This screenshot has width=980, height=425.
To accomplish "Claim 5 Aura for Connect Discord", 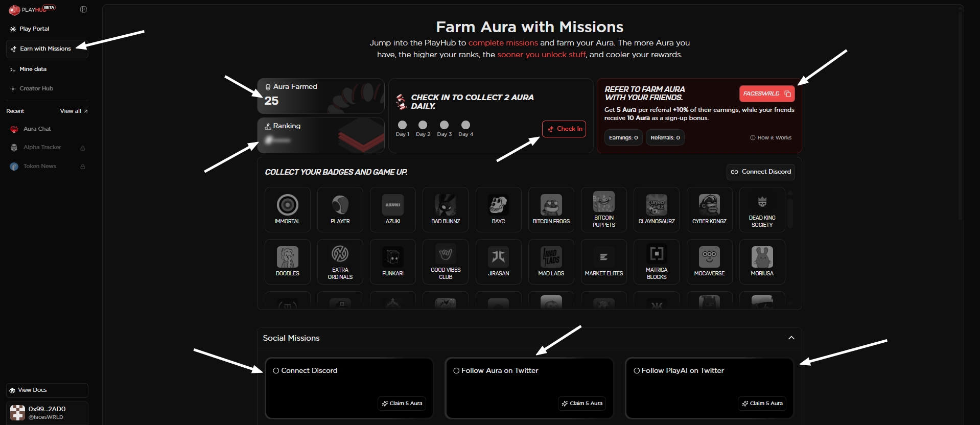I will 402,404.
